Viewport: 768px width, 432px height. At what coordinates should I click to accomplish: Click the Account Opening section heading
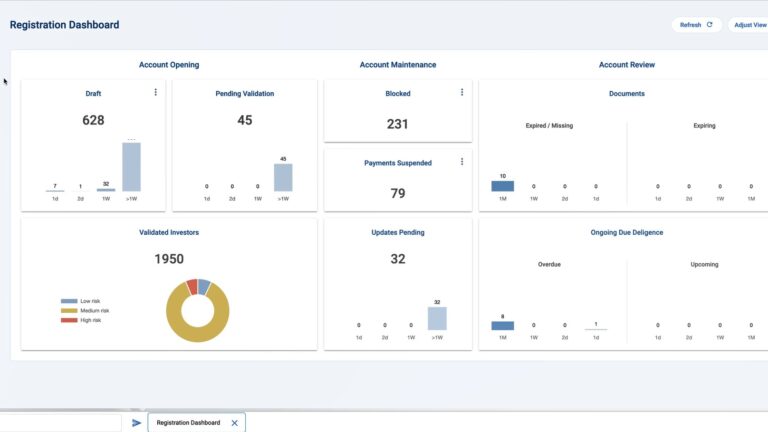click(169, 65)
